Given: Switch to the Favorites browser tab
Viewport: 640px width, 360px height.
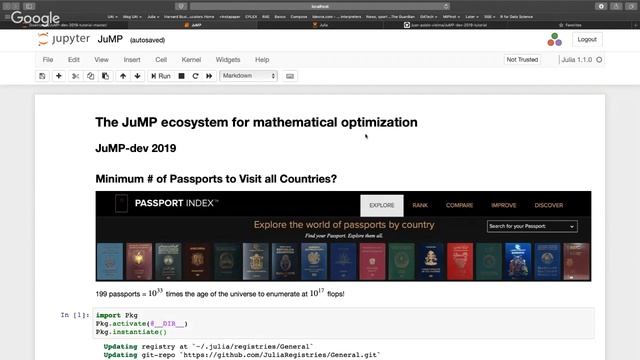Looking at the screenshot, I should click(570, 25).
